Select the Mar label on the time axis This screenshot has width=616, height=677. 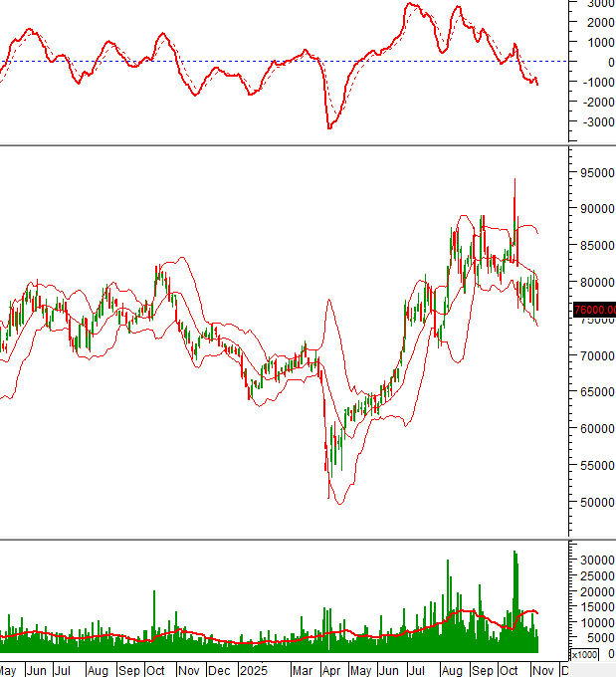(306, 671)
